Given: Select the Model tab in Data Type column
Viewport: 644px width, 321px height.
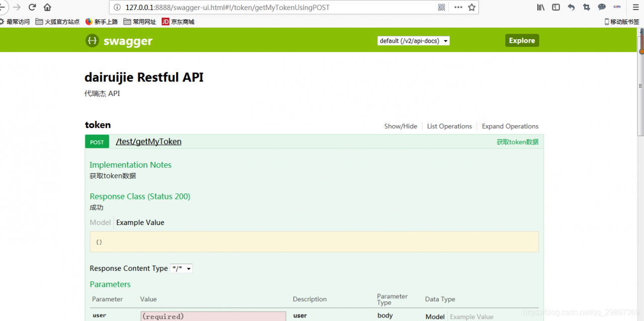Looking at the screenshot, I should (435, 316).
